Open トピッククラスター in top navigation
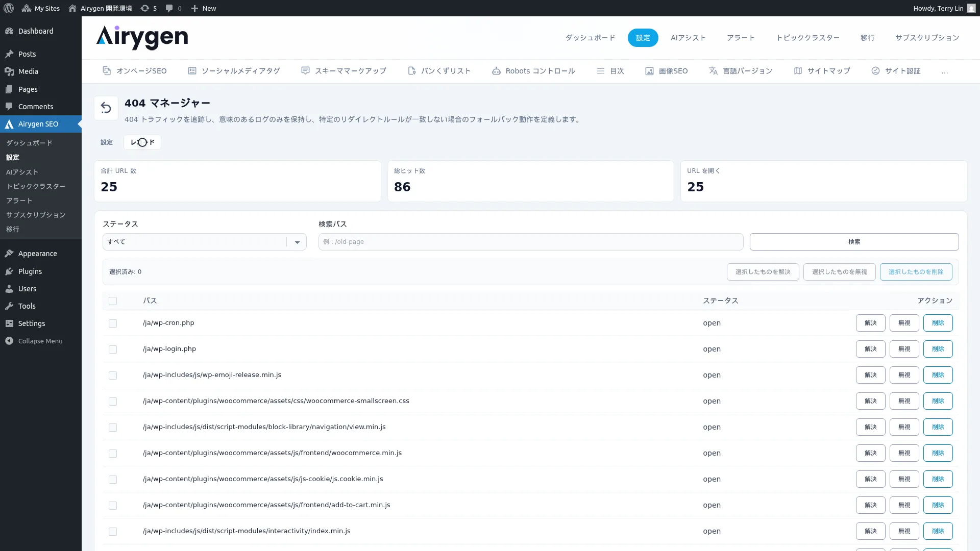This screenshot has width=980, height=551. 807,38
